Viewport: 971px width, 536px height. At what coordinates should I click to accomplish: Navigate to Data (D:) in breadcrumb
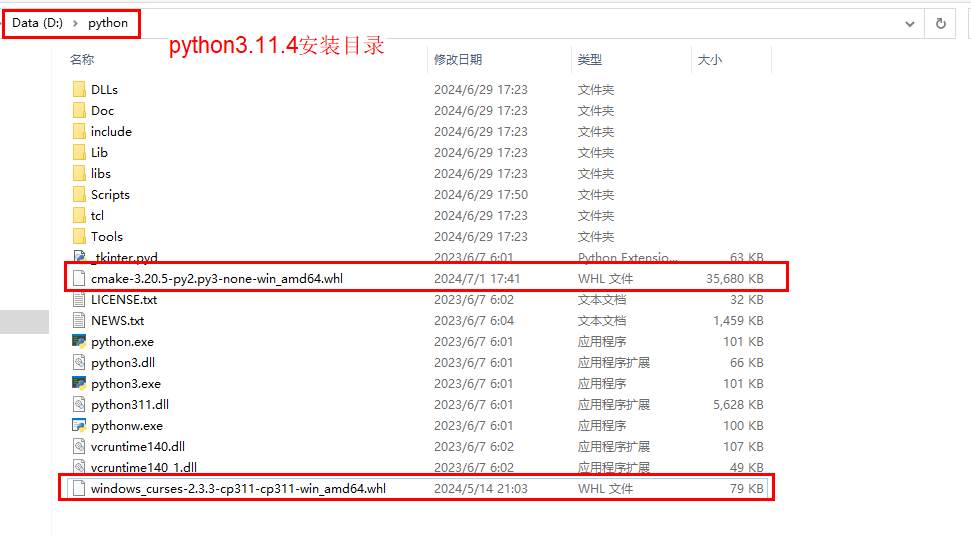(38, 23)
